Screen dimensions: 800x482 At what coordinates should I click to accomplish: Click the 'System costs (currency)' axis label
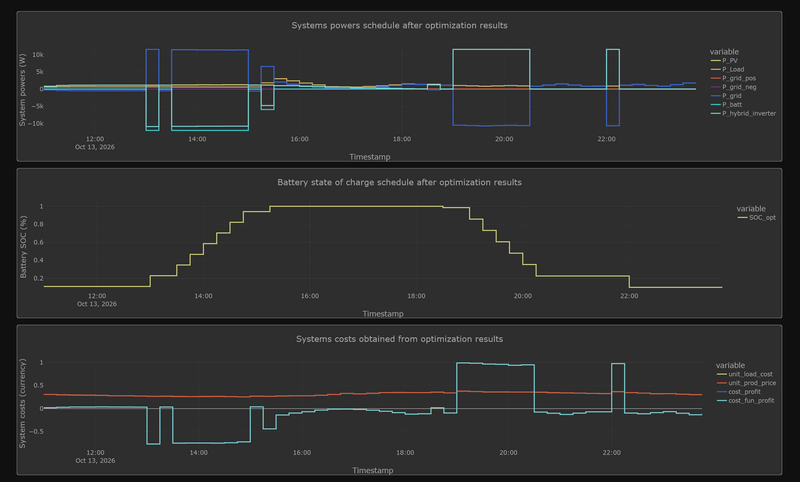(22, 403)
